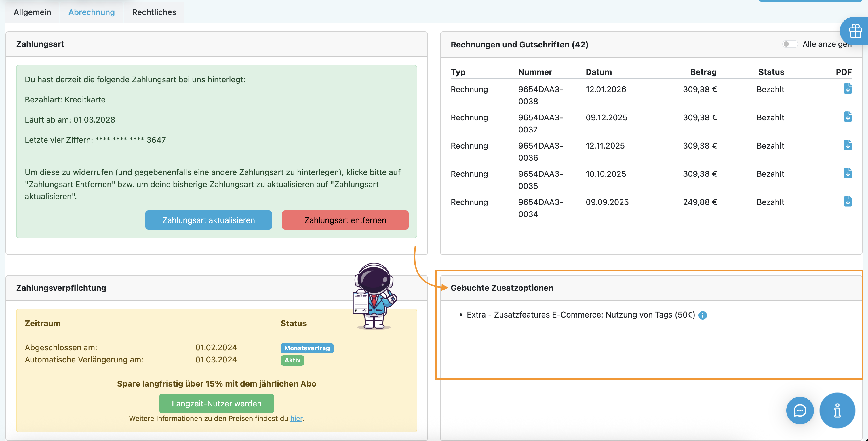Download PDF of the 12.11.2025 invoice
868x441 pixels.
848,145
